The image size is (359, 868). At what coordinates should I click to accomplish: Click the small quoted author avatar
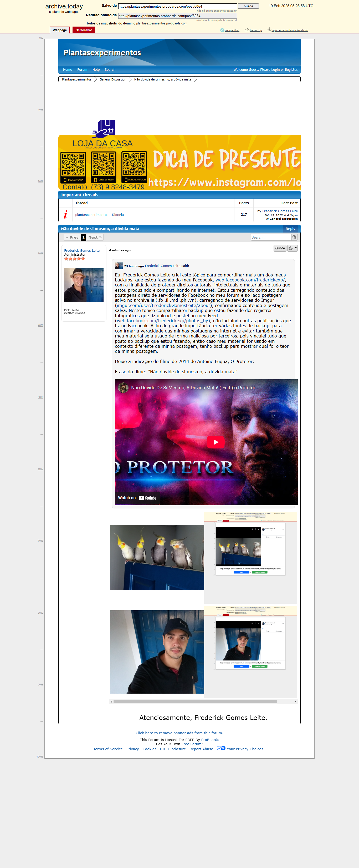coord(119,266)
